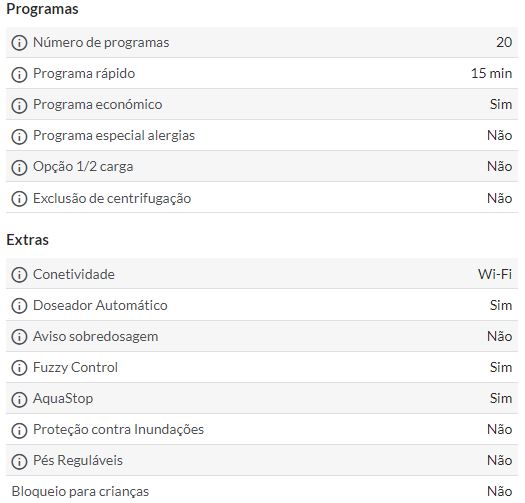Click info icon next to Programa económico
Screen dimensions: 525x503
pyautogui.click(x=19, y=105)
